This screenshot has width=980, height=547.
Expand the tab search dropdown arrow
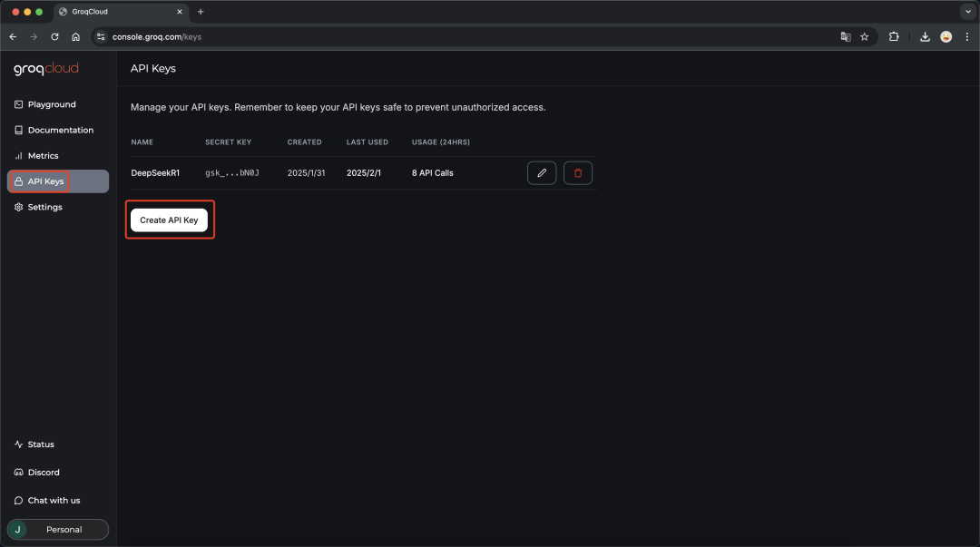pyautogui.click(x=968, y=12)
